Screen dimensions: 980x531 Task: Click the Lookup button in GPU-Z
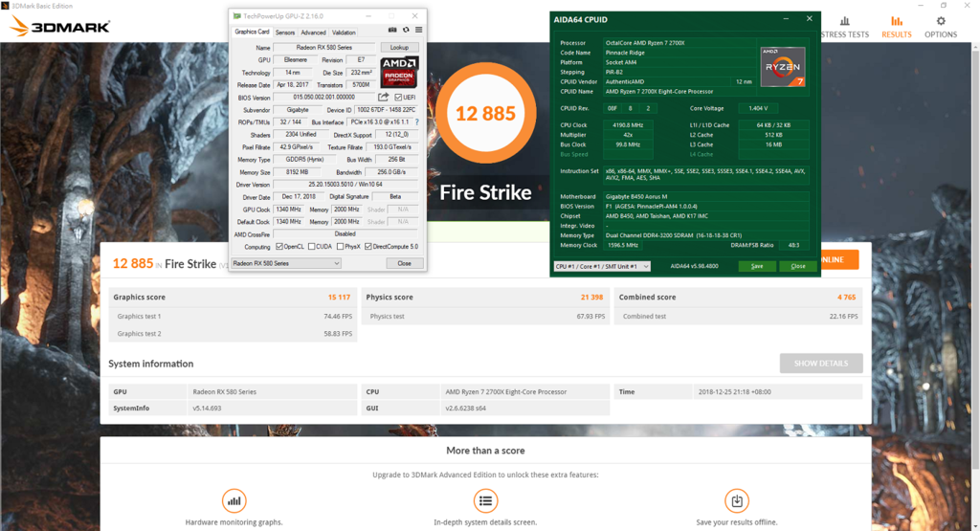(x=399, y=48)
